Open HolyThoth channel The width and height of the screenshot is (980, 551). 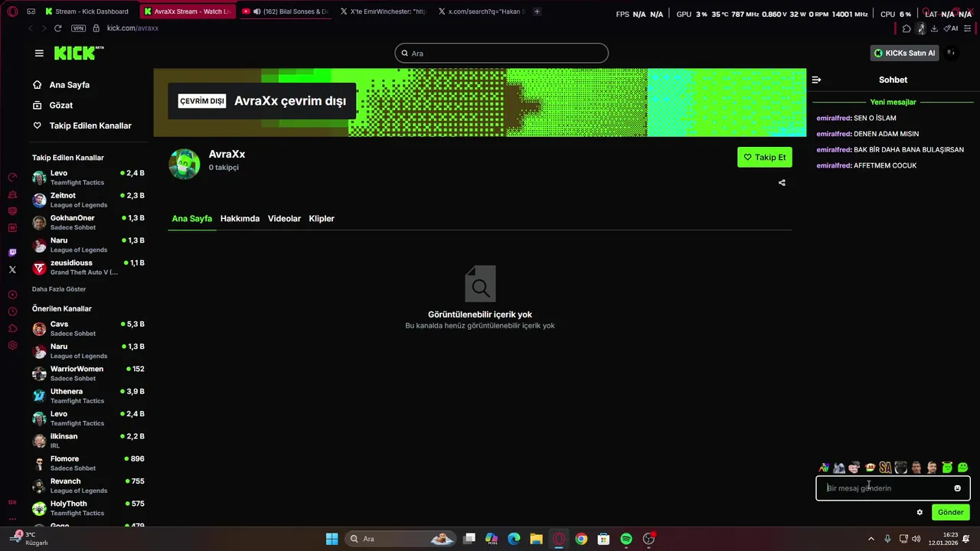(x=88, y=508)
